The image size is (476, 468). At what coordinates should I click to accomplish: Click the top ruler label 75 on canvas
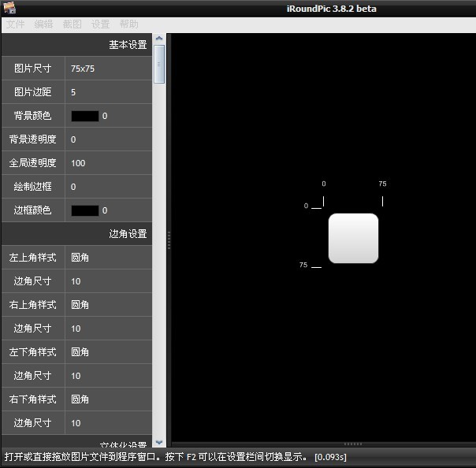(382, 184)
